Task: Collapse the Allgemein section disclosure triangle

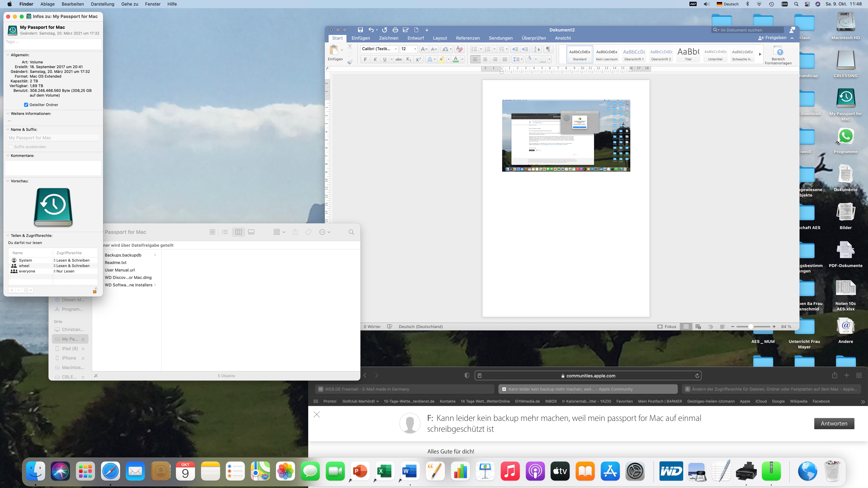Action: (8, 55)
